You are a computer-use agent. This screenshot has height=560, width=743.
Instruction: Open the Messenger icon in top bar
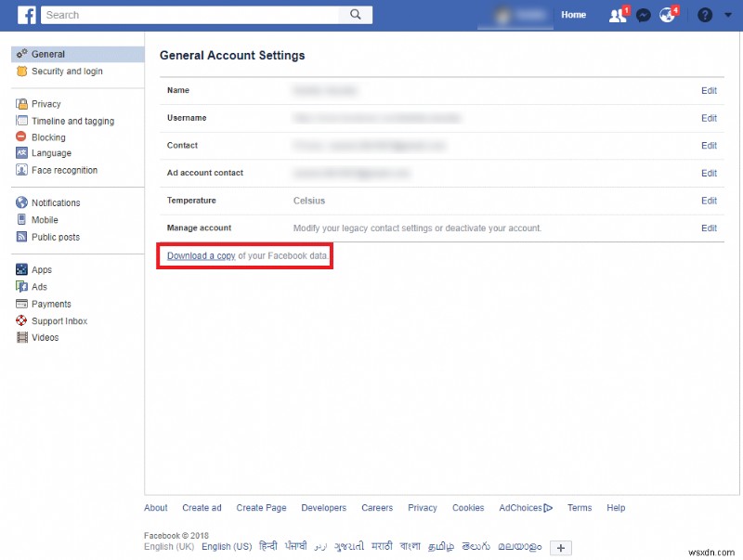pyautogui.click(x=643, y=15)
